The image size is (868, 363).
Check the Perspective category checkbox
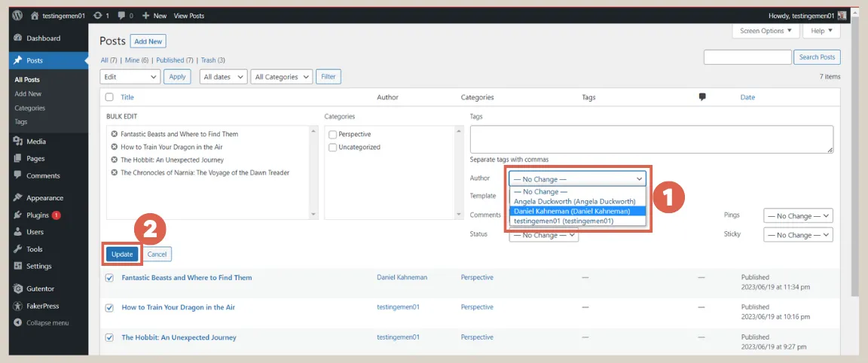333,135
